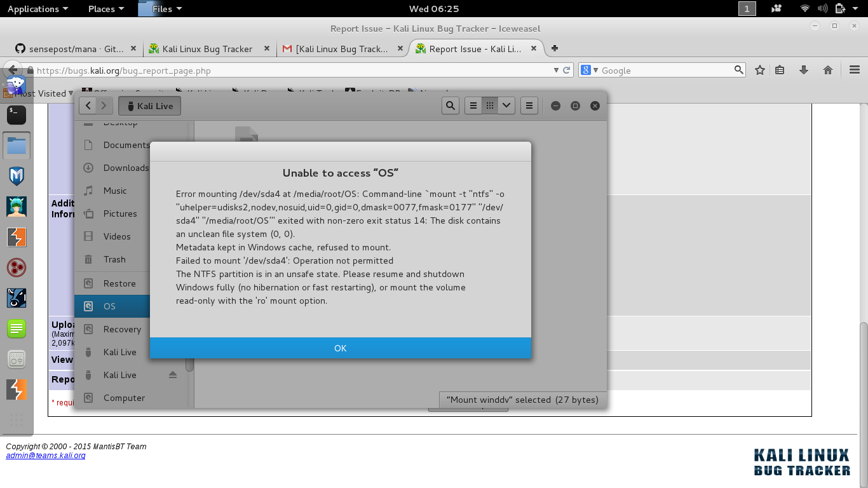Click the volume speaker icon

point(823,9)
